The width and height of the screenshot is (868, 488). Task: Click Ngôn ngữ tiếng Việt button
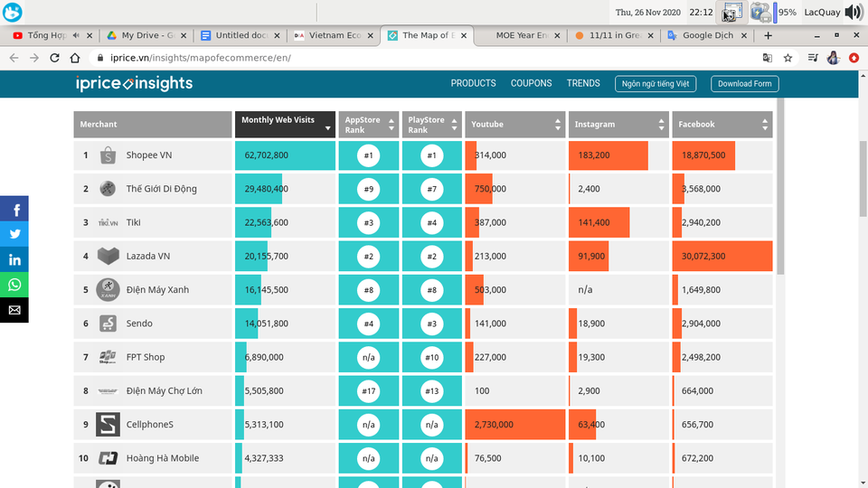[x=656, y=83]
